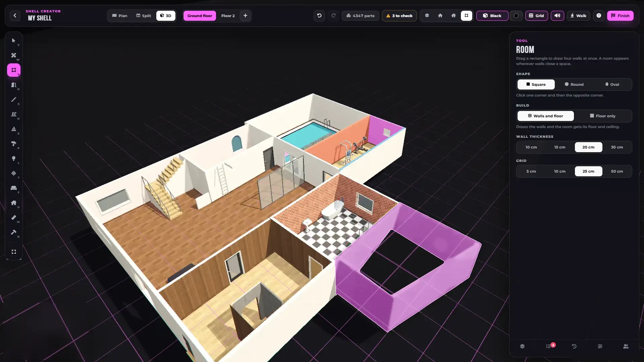Toggle sound with the speaker button
Viewport: 644px width, 362px height.
click(x=557, y=16)
